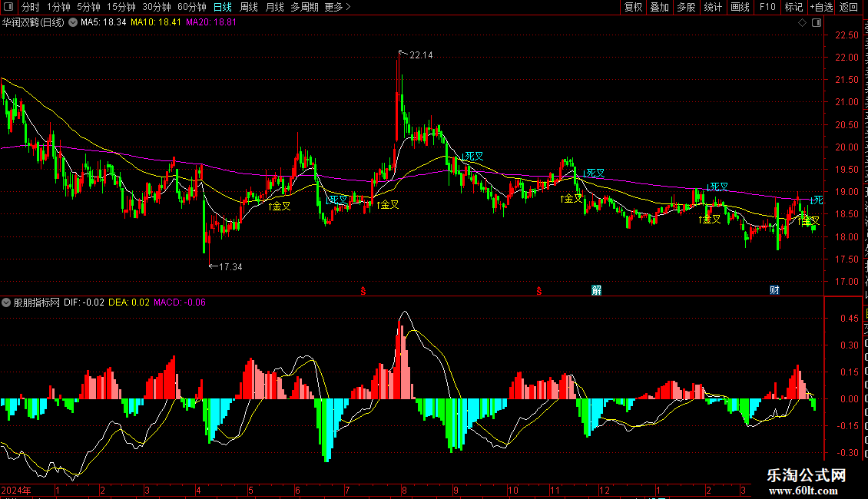Toggle the left side panel icon
The height and width of the screenshot is (499, 868).
point(8,7)
